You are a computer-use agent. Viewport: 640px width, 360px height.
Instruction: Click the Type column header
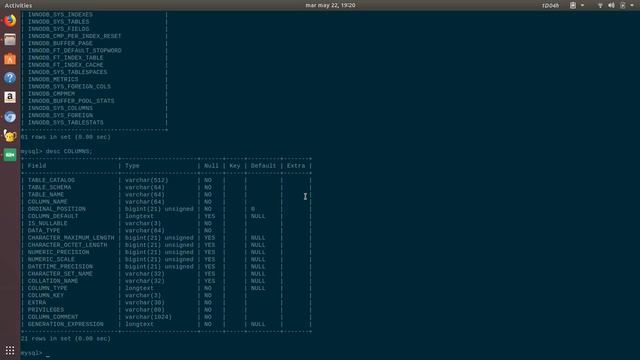[132, 166]
